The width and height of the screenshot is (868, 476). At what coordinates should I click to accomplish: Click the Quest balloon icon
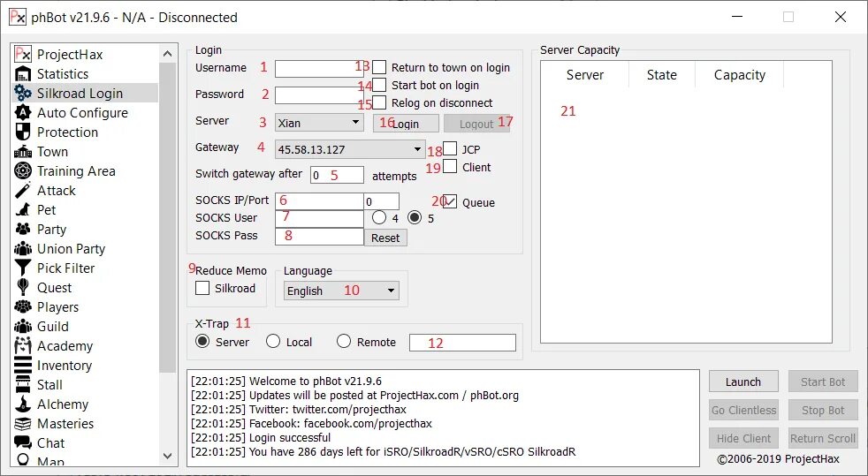(x=23, y=288)
